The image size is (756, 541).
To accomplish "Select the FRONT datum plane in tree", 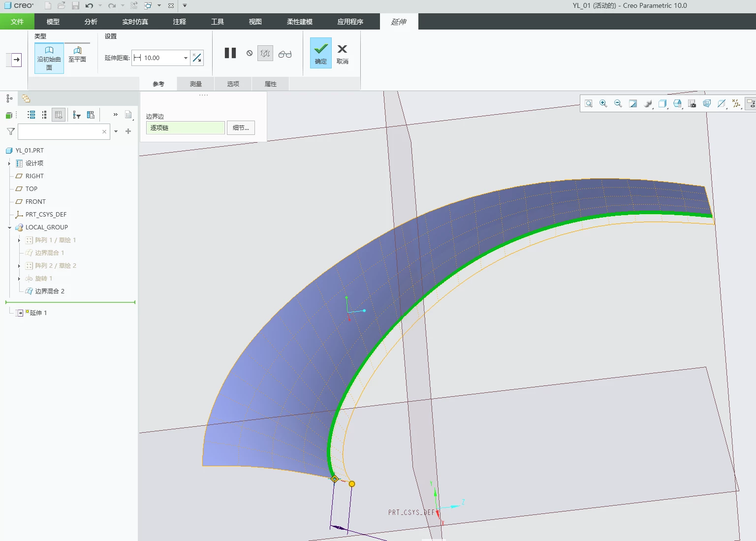I will [x=35, y=202].
